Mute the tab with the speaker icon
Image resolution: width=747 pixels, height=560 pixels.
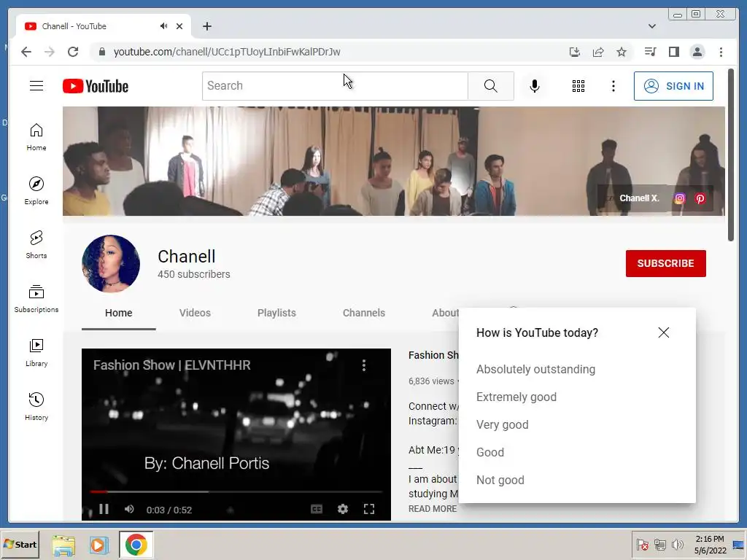[x=164, y=26]
